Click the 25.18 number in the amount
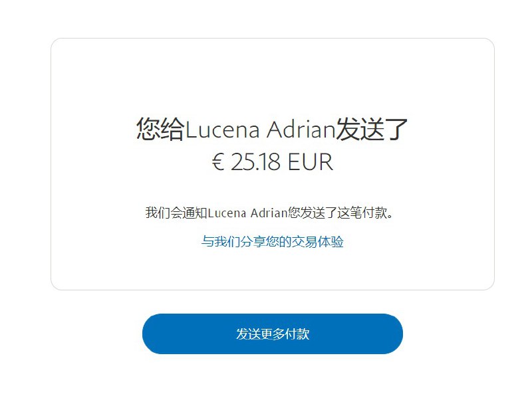The width and height of the screenshot is (532, 398). pyautogui.click(x=255, y=161)
